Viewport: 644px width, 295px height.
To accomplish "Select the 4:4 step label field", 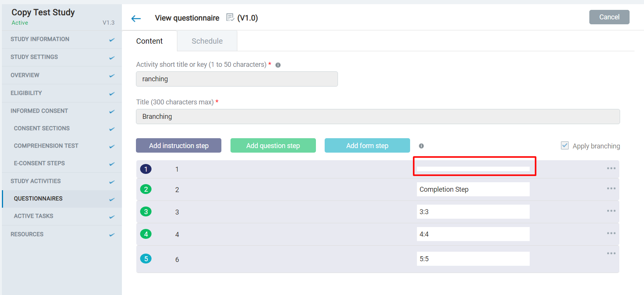I will [x=473, y=234].
